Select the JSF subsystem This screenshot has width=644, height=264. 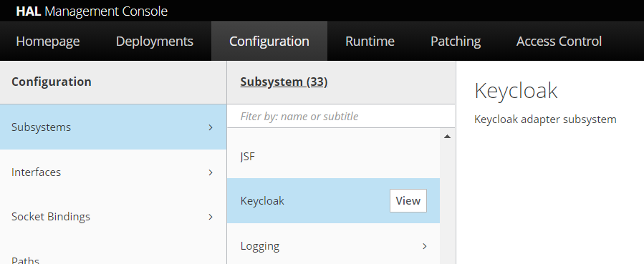(x=333, y=156)
